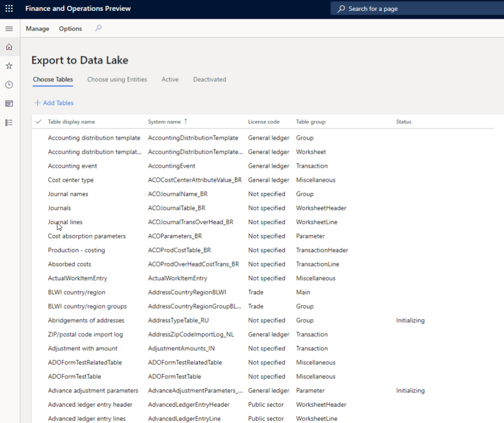Click the action pane search magnifier icon
This screenshot has height=423, width=504.
98,29
